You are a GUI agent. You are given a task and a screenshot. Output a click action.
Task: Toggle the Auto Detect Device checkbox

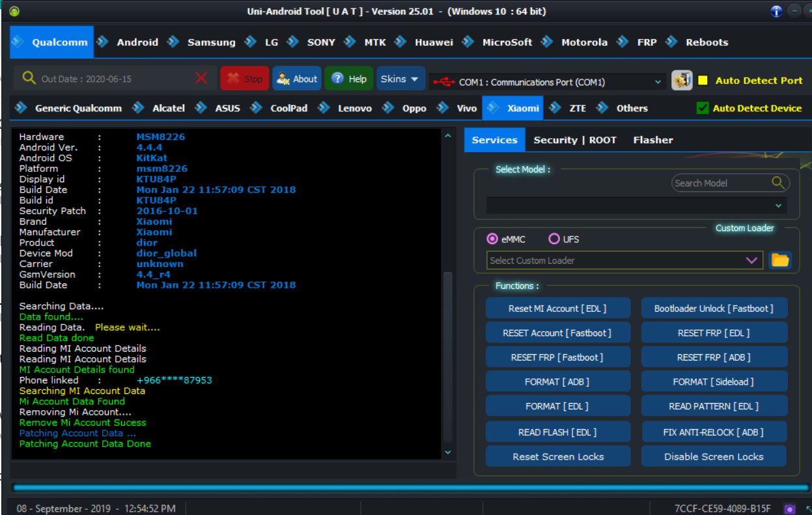click(x=703, y=108)
